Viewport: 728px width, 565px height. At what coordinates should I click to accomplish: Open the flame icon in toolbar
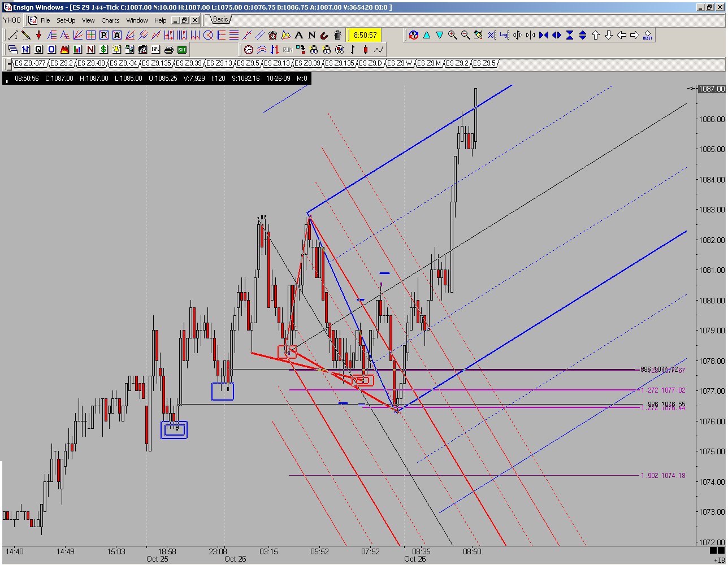tap(64, 49)
